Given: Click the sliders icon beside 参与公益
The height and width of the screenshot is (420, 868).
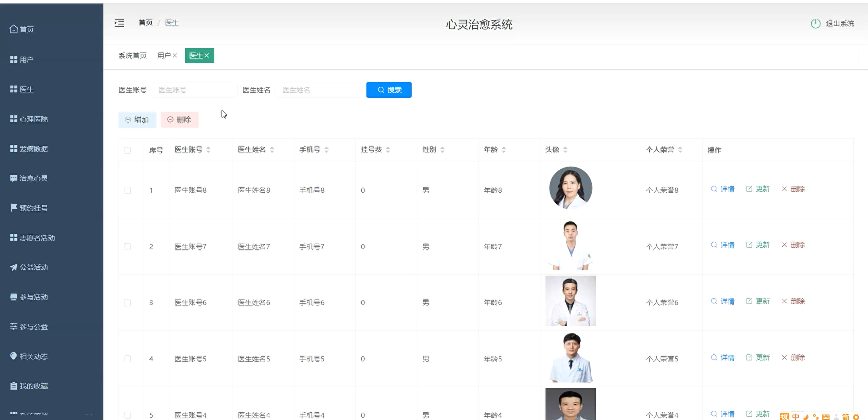Looking at the screenshot, I should 13,326.
